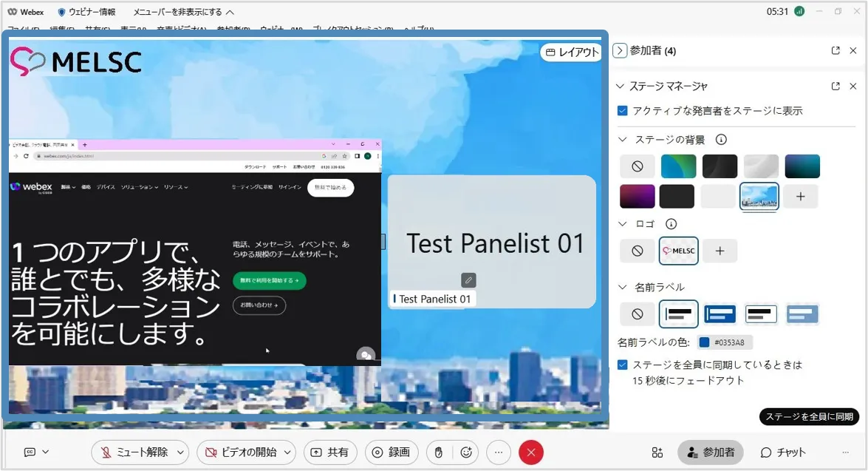Screen dimensions: 868x471
Task: Collapse the ステージの背景 section
Action: [x=623, y=140]
